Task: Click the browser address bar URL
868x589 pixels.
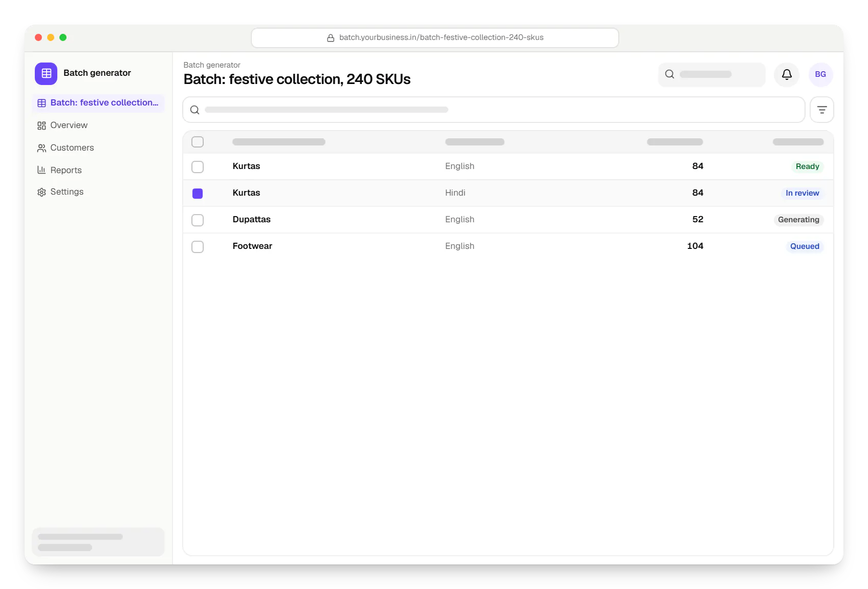Action: (435, 38)
